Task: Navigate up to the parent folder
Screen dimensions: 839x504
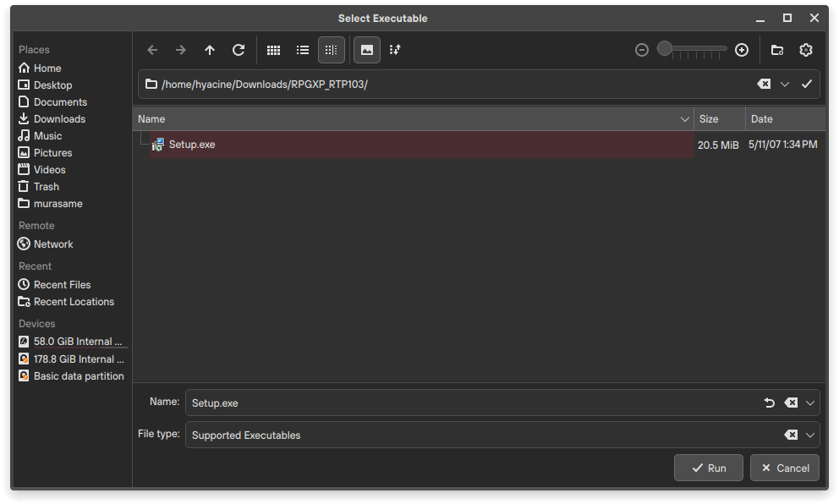Action: click(210, 50)
